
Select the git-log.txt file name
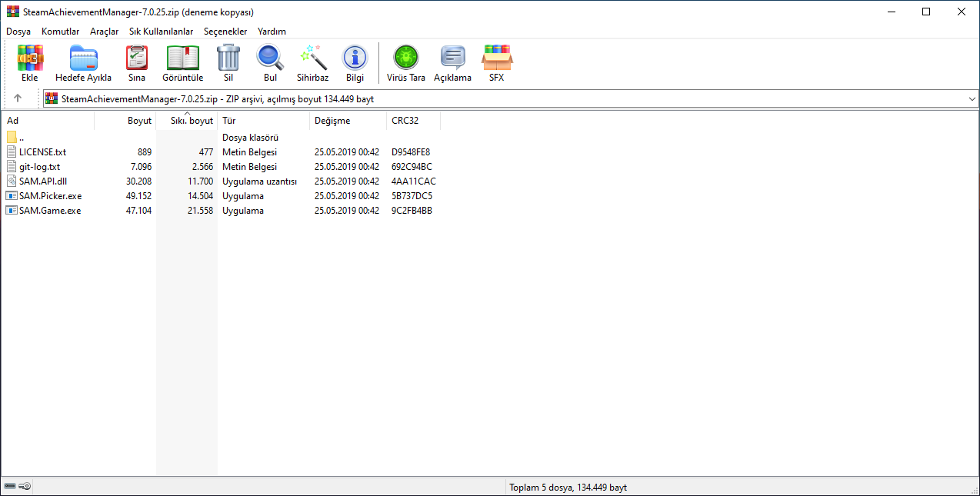[x=39, y=167]
